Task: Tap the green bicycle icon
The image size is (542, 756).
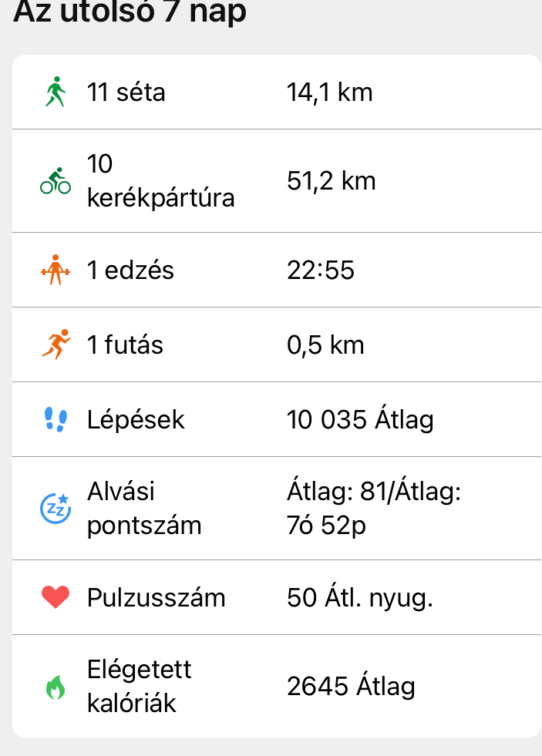Action: point(55,181)
